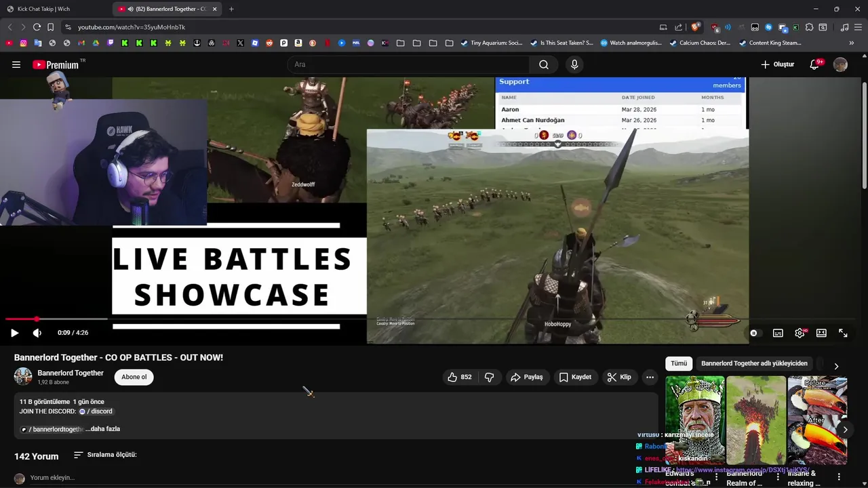Bookmark this page icon in toolbar

(50, 27)
